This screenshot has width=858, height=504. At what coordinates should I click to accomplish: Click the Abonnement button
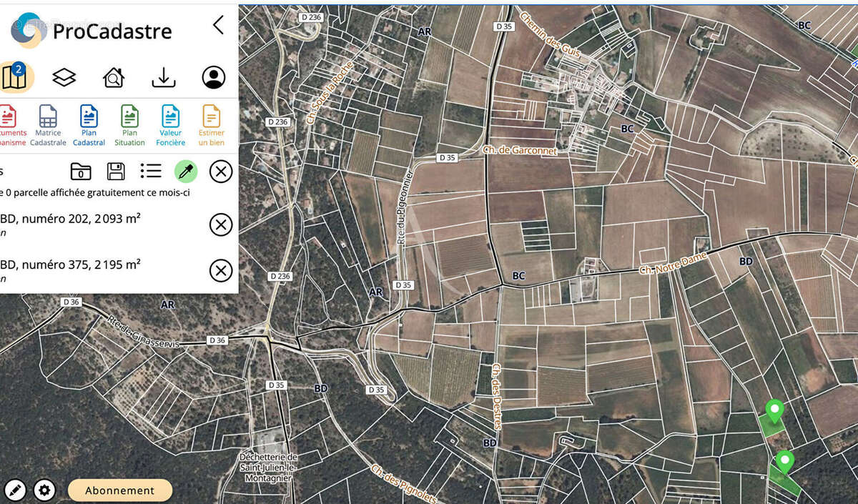[x=120, y=490]
